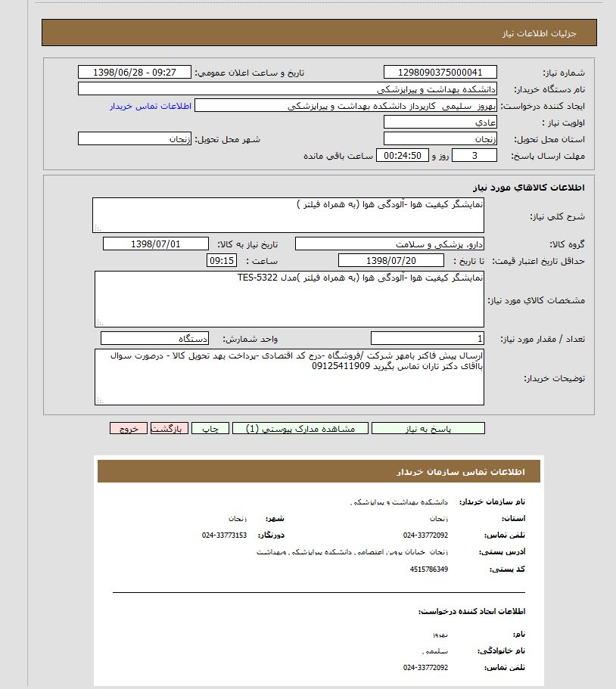Select the شهر محل تحویل field
The height and width of the screenshot is (689, 616).
134,139
